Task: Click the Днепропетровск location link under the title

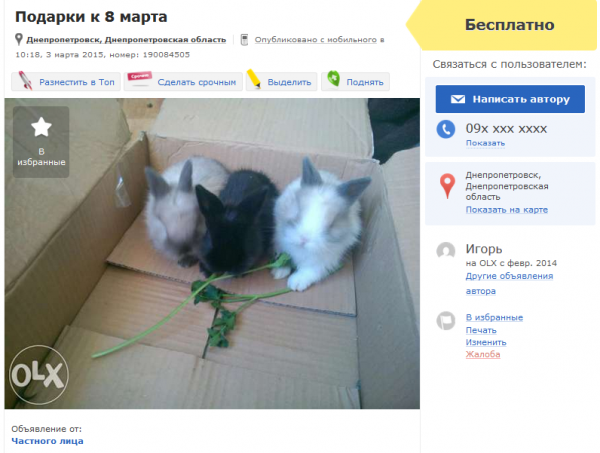Action: pyautogui.click(x=126, y=40)
